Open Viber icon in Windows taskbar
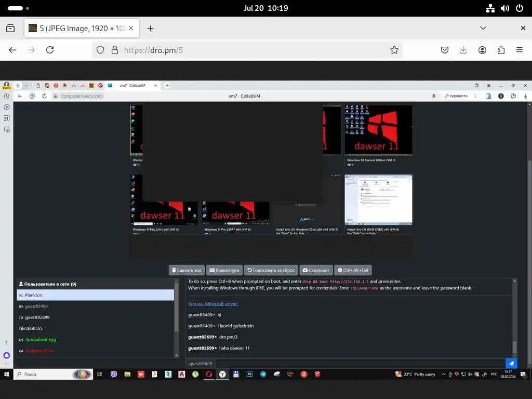 click(114, 374)
